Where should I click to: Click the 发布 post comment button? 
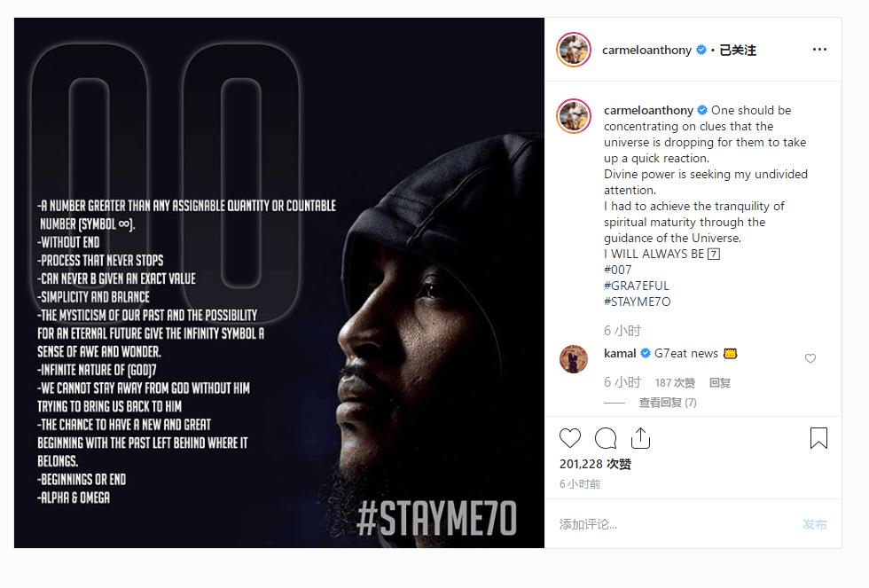(814, 524)
